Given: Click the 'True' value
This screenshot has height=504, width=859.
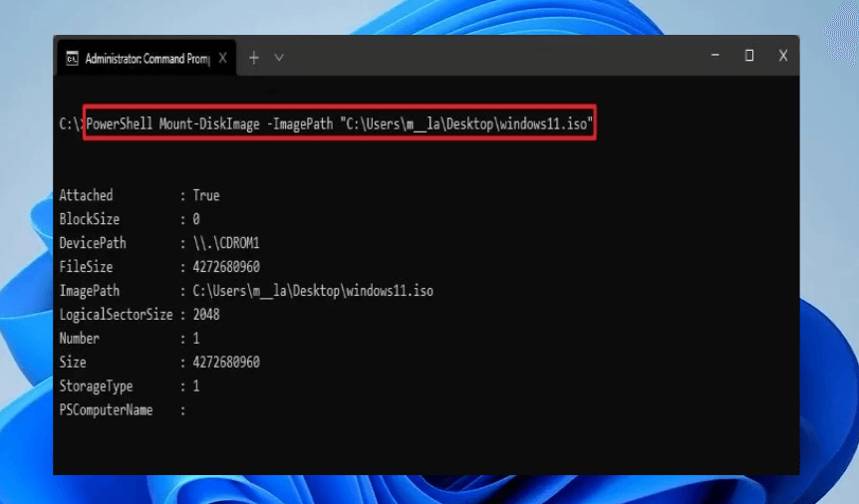Looking at the screenshot, I should [x=206, y=195].
